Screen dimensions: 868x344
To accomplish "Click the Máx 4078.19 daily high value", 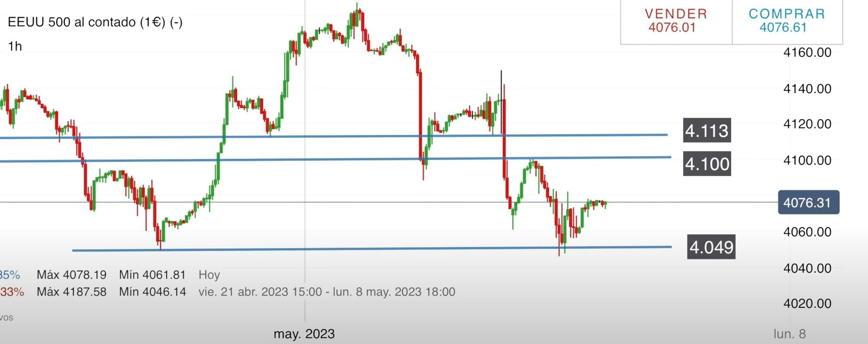I will click(72, 275).
